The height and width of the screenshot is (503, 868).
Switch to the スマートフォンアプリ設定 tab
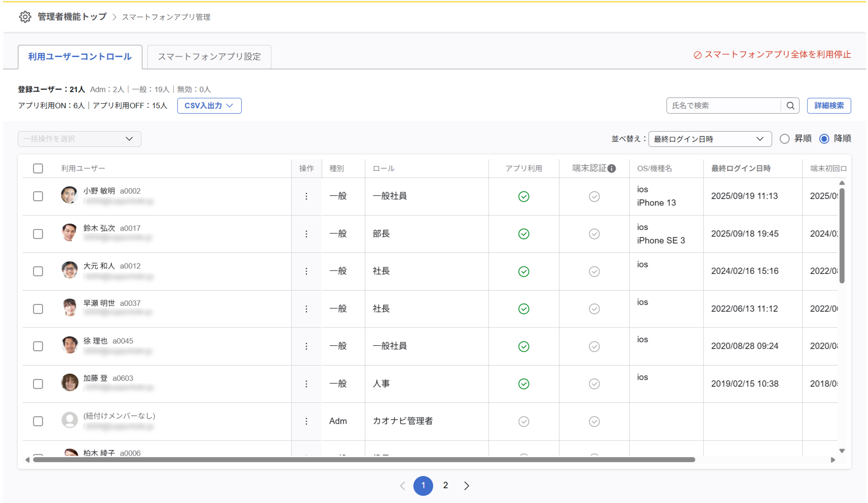click(209, 57)
